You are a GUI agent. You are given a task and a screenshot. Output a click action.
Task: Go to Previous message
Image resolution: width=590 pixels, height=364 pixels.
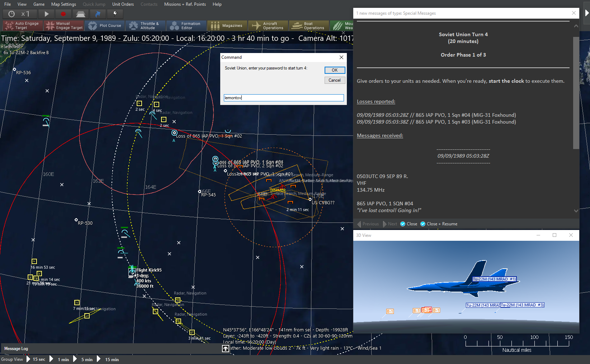[x=368, y=224]
